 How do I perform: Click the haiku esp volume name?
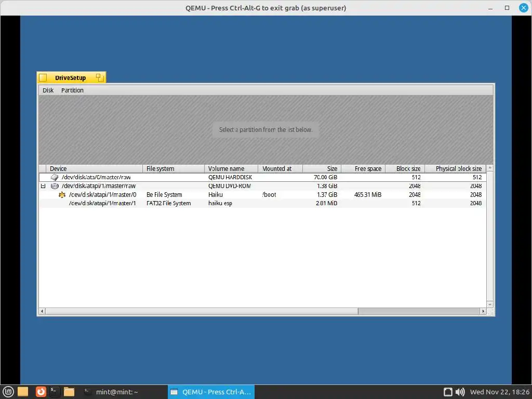pyautogui.click(x=220, y=203)
